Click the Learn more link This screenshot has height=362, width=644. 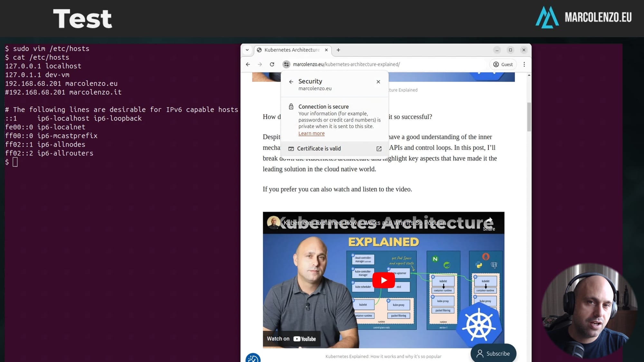[311, 134]
